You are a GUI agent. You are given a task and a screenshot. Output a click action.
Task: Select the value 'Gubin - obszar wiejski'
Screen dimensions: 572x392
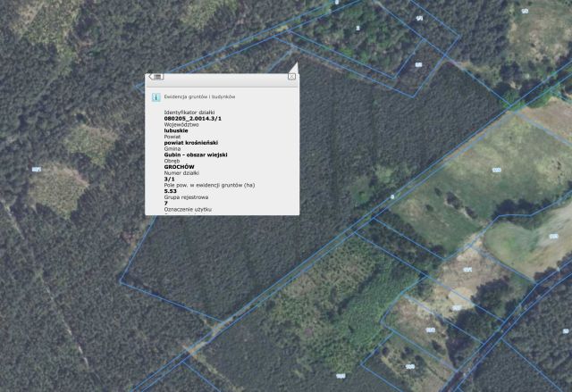[x=196, y=154]
